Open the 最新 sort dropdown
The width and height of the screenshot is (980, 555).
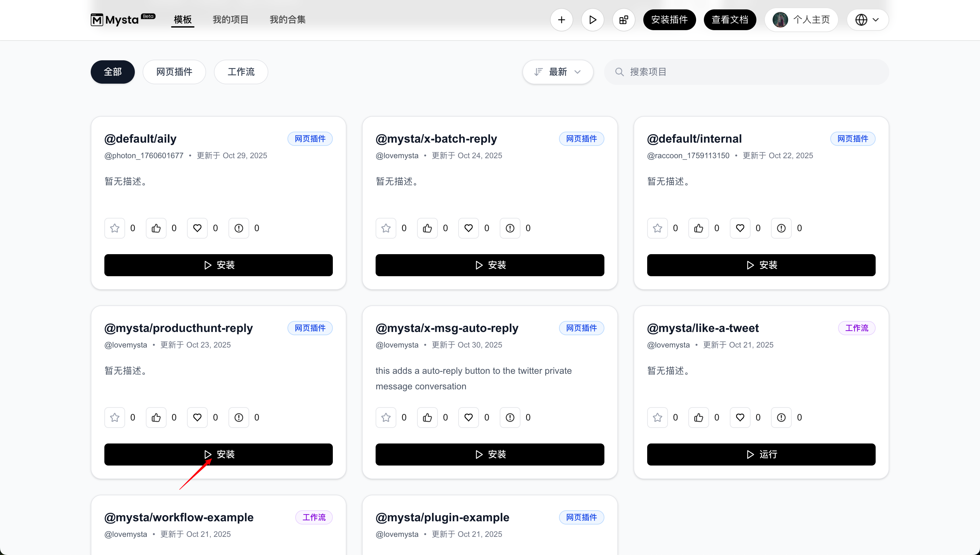pyautogui.click(x=557, y=72)
